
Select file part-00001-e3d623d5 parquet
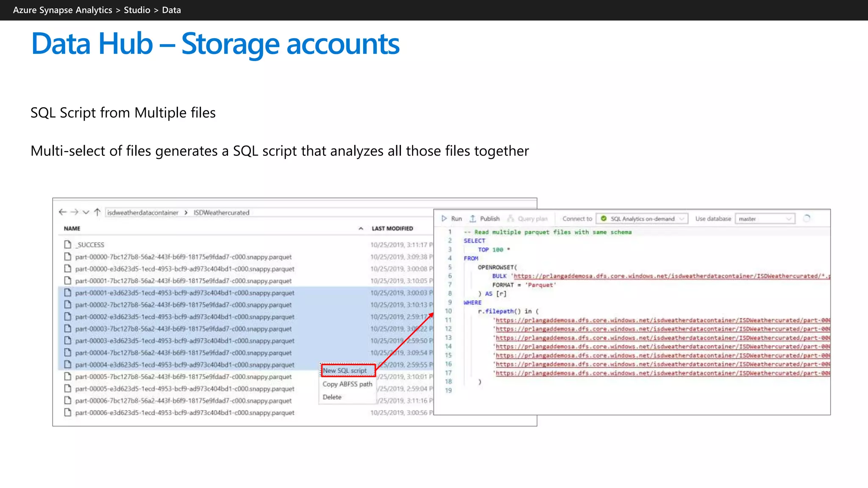click(x=185, y=293)
